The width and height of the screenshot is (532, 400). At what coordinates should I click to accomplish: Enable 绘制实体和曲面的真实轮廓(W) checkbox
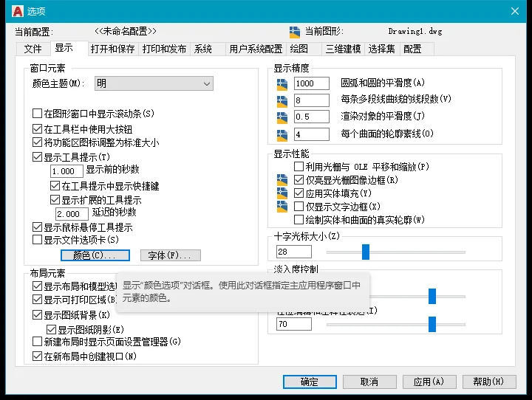[x=299, y=220]
